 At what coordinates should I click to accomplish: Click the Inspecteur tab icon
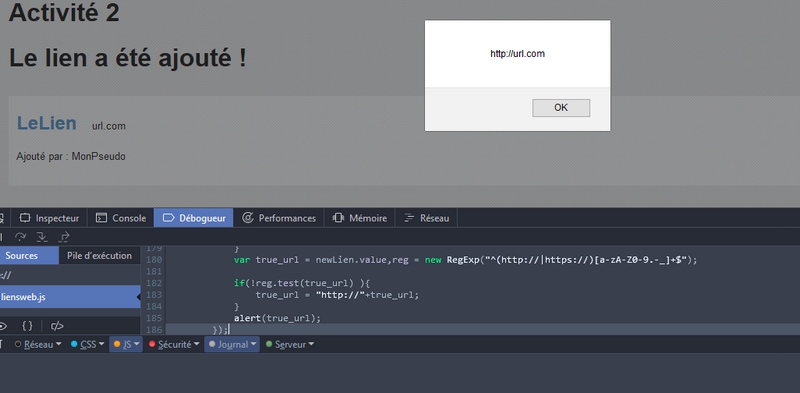[25, 218]
